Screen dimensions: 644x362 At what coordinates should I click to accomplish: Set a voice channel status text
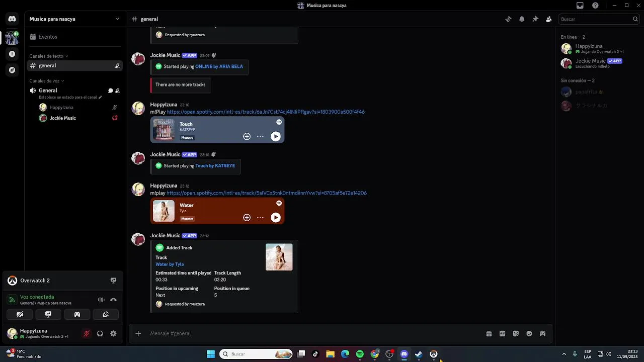[70, 97]
